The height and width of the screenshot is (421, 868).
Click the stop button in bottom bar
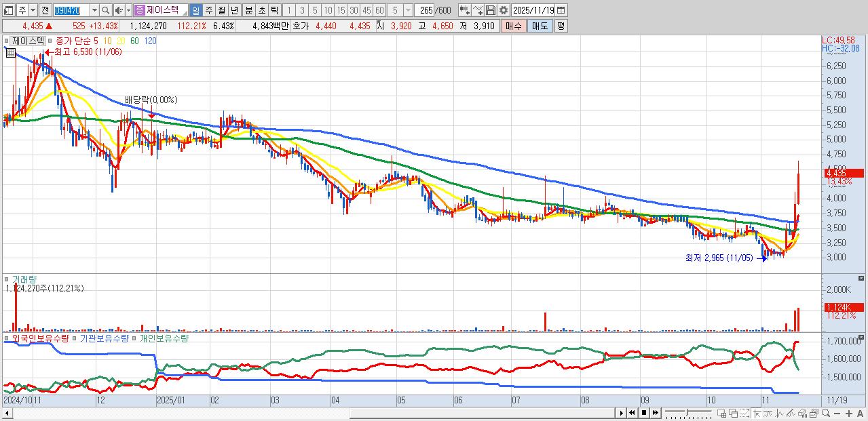pos(644,412)
